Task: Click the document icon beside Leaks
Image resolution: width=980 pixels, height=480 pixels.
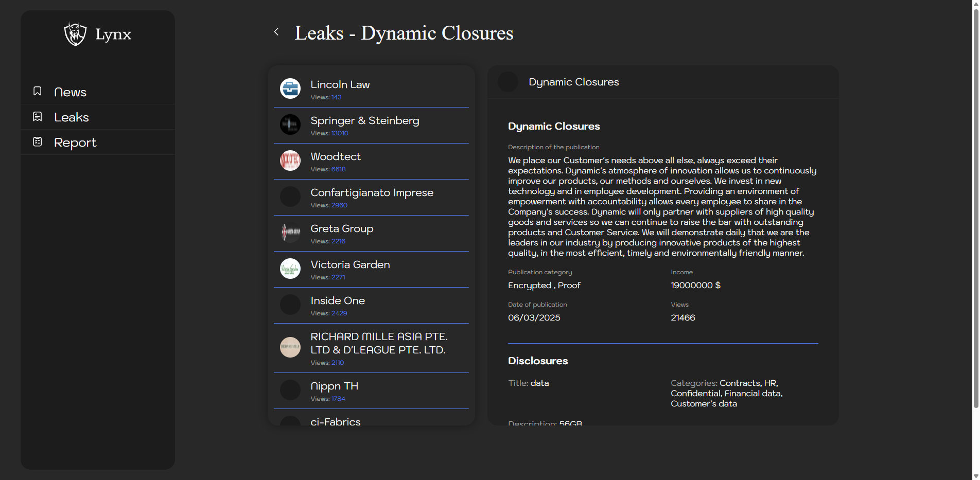Action: (38, 117)
